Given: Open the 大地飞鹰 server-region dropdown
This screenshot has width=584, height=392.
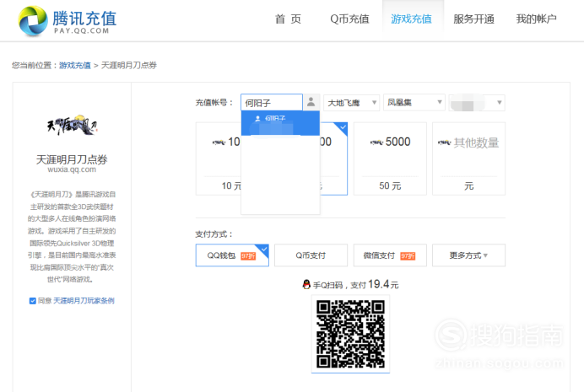Looking at the screenshot, I should (351, 103).
